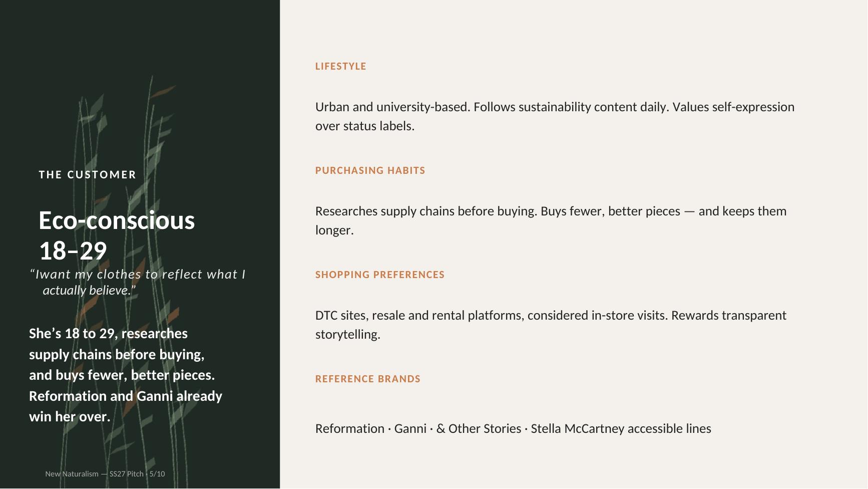Viewport: 868px width, 489px height.
Task: Click the italic customer quote text
Action: (x=138, y=282)
